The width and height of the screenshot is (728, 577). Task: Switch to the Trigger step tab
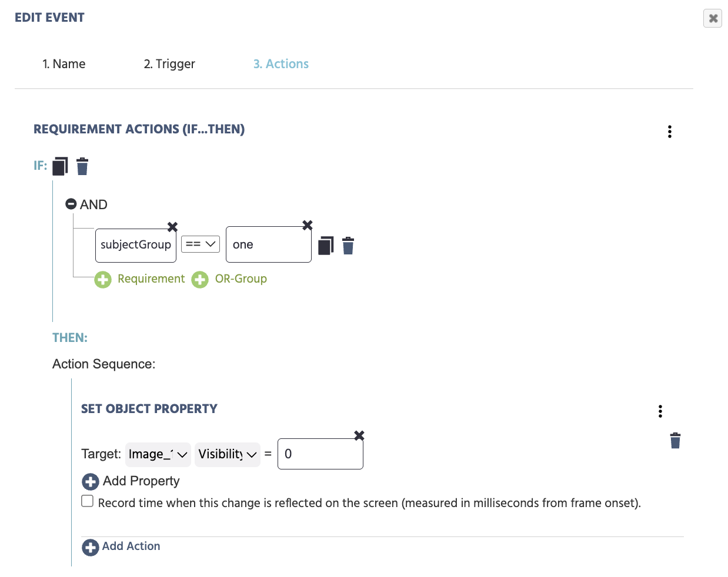(x=169, y=64)
